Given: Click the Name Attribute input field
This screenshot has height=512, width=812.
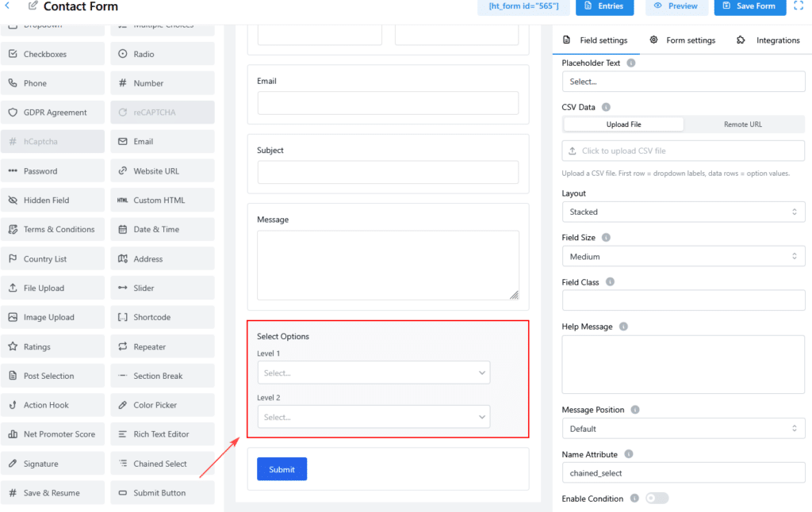Looking at the screenshot, I should [x=683, y=473].
